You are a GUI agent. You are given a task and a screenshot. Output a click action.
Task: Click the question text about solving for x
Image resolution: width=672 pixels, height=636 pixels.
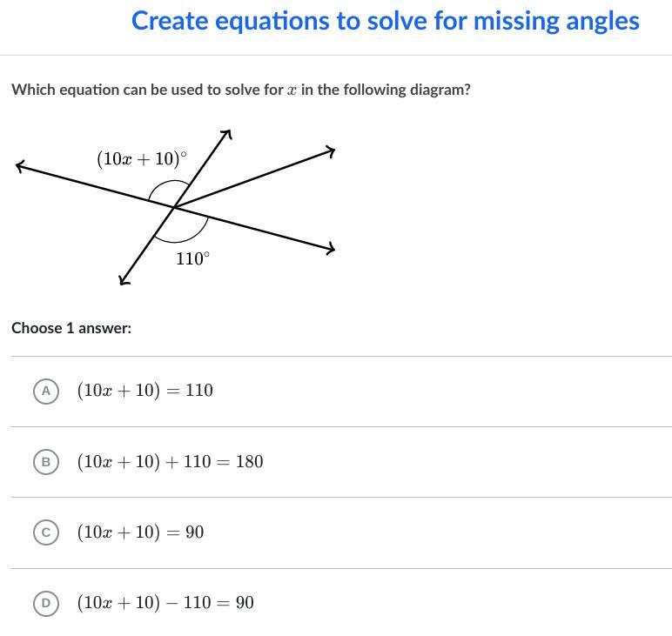[240, 90]
